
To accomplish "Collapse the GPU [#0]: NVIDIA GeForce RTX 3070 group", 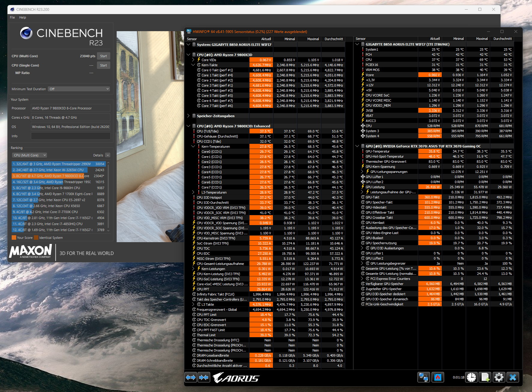I will (357, 146).
